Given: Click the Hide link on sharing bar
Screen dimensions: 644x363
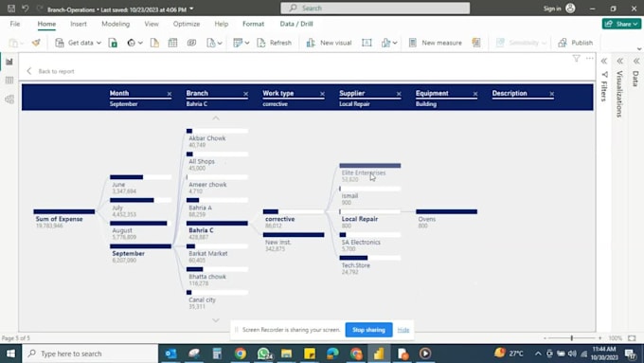Looking at the screenshot, I should [403, 330].
